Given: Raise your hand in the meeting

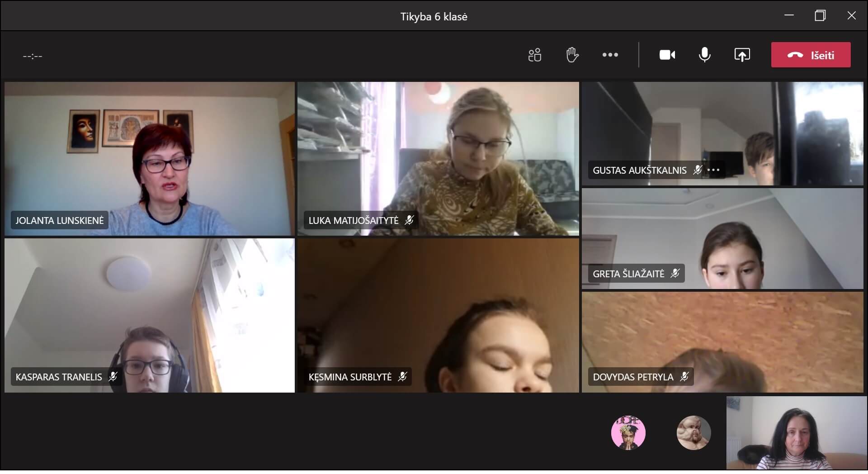Looking at the screenshot, I should [572, 55].
